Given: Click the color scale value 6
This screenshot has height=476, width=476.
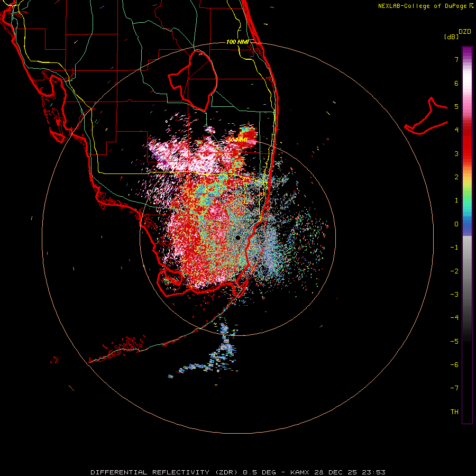Looking at the screenshot, I should (x=456, y=83).
